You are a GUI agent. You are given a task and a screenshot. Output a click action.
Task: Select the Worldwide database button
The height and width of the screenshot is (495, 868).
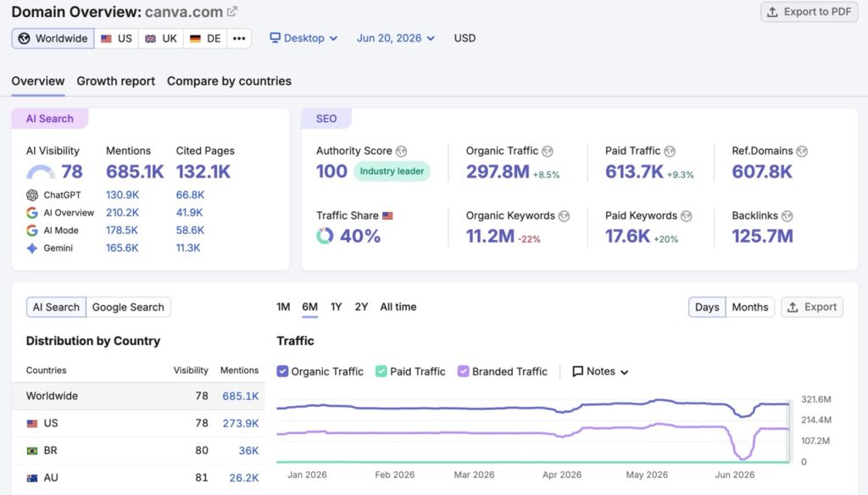[x=53, y=38]
